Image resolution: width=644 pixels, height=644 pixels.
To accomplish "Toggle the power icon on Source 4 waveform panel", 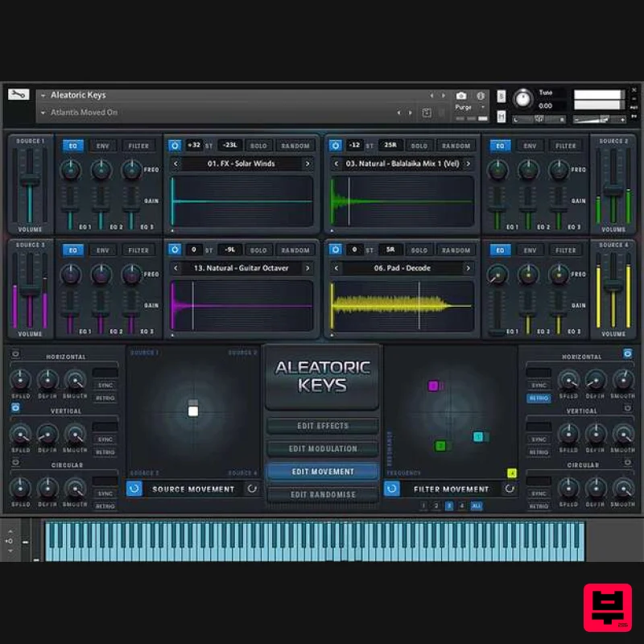I will [x=336, y=250].
